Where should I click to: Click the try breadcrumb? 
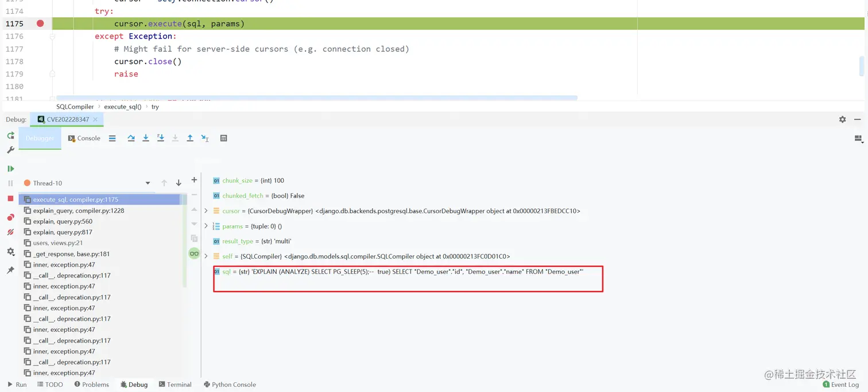pyautogui.click(x=155, y=107)
